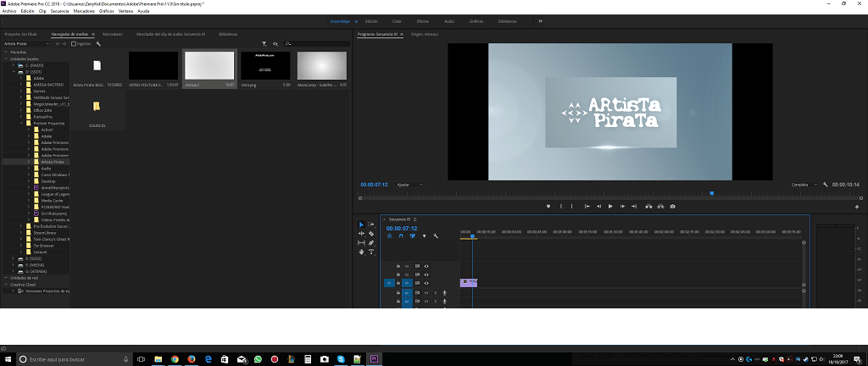Open the Completa playback resolution dropdown

coord(804,185)
